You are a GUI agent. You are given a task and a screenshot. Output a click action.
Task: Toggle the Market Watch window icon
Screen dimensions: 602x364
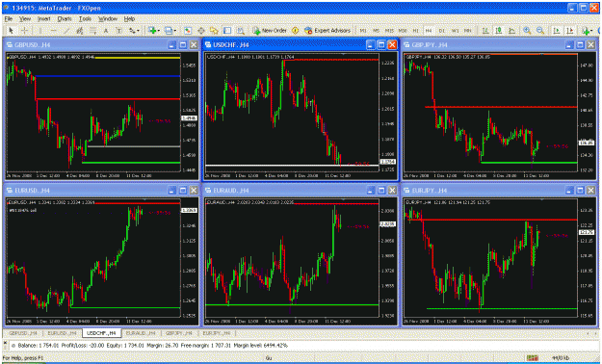188,31
